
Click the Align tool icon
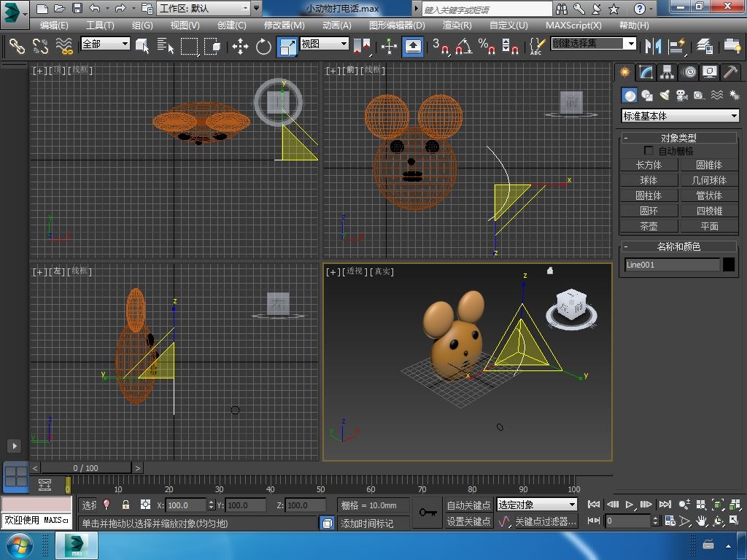tap(676, 46)
